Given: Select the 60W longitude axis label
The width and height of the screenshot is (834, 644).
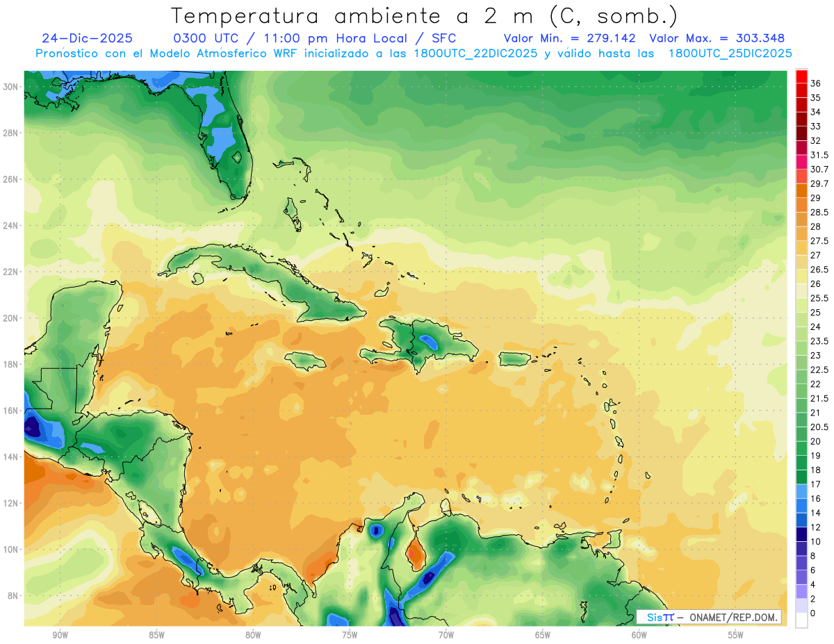Looking at the screenshot, I should tap(639, 635).
